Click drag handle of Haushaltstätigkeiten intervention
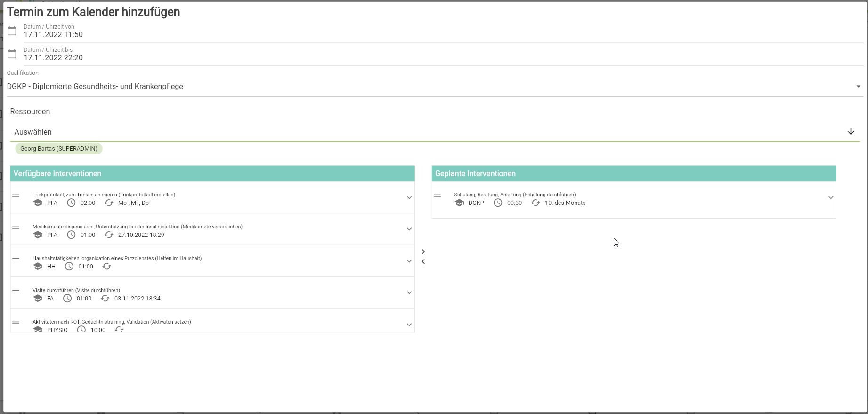 [x=16, y=259]
